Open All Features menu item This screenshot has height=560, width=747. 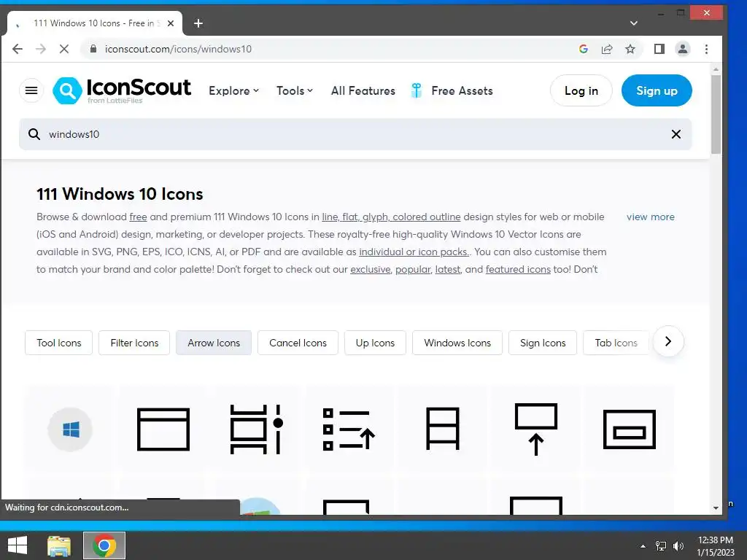coord(363,90)
